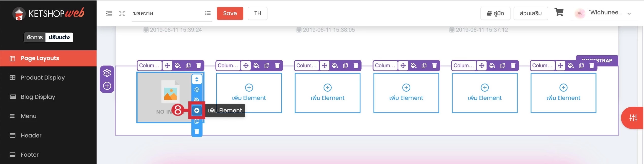Image resolution: width=644 pixels, height=164 pixels.
Task: Collapse sidebar with the indent menu icon
Action: click(109, 13)
